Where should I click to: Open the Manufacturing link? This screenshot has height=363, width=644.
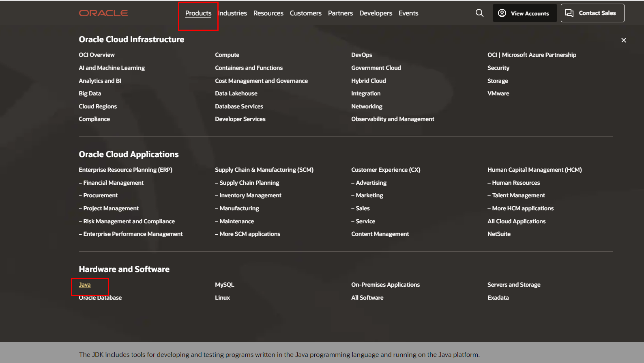[x=237, y=208]
